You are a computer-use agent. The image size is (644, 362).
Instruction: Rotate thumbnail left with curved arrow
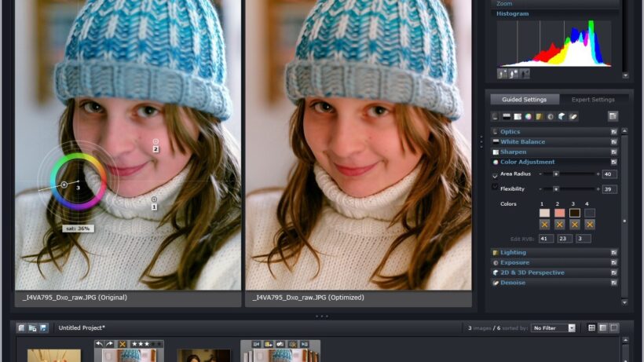pyautogui.click(x=100, y=344)
